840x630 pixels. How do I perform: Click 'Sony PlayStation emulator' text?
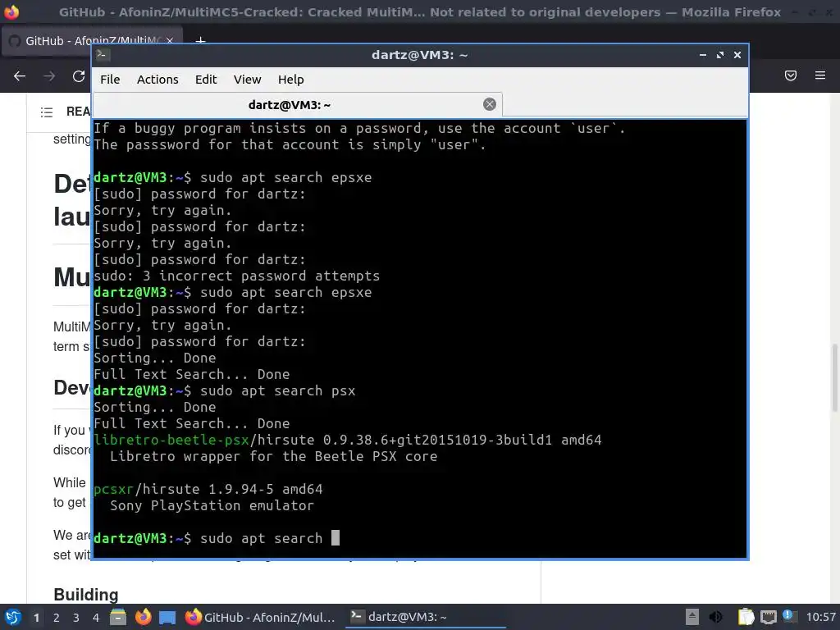click(212, 505)
